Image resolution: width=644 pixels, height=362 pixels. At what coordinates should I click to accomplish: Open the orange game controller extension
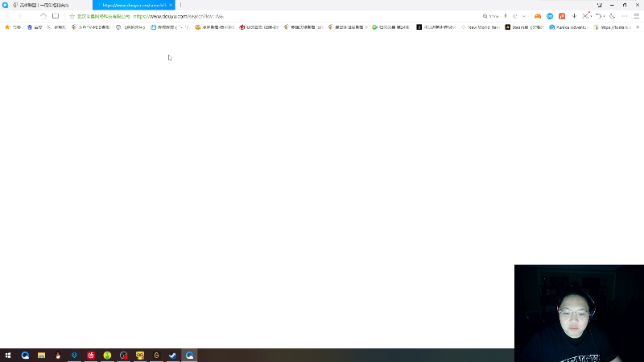(538, 16)
